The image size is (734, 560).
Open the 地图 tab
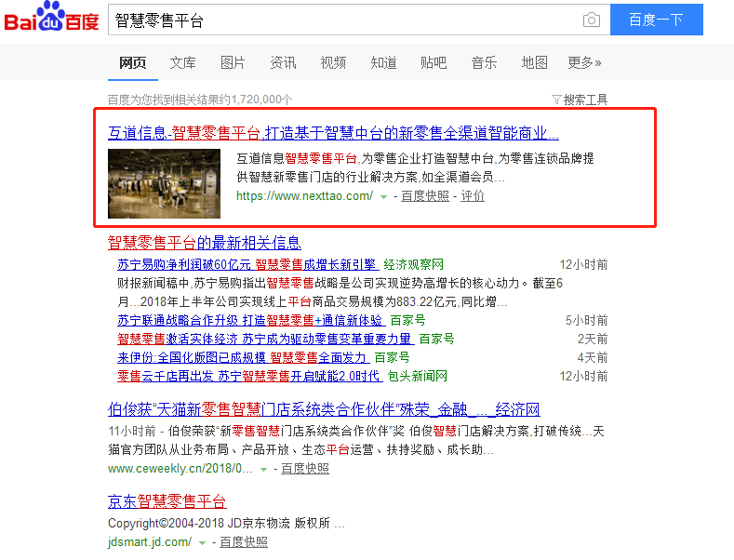tap(534, 62)
